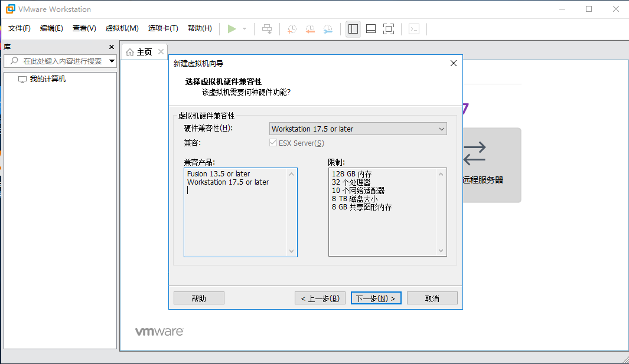
Task: Click the 128 GB 内存 limit entry
Action: click(x=352, y=174)
